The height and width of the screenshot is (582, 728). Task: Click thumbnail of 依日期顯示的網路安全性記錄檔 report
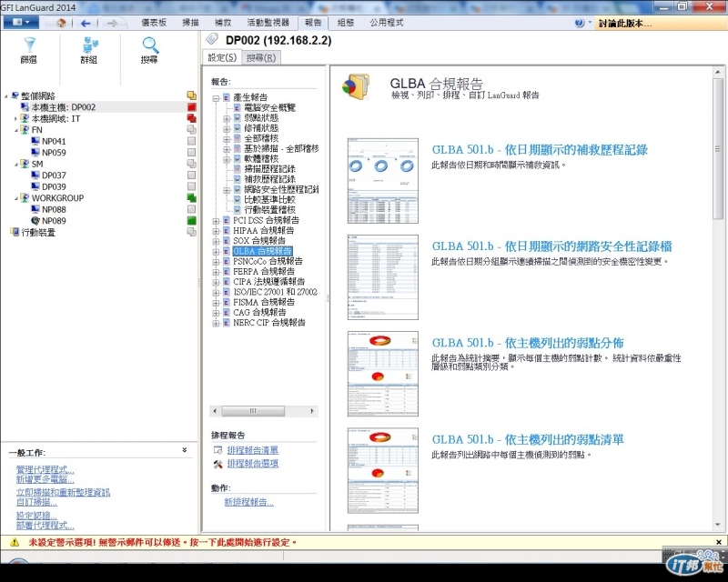382,277
